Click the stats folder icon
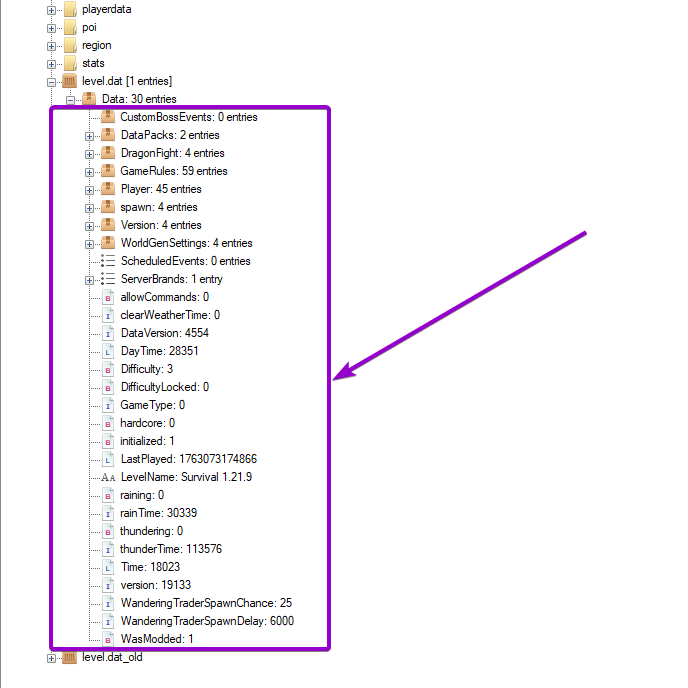 (x=70, y=63)
